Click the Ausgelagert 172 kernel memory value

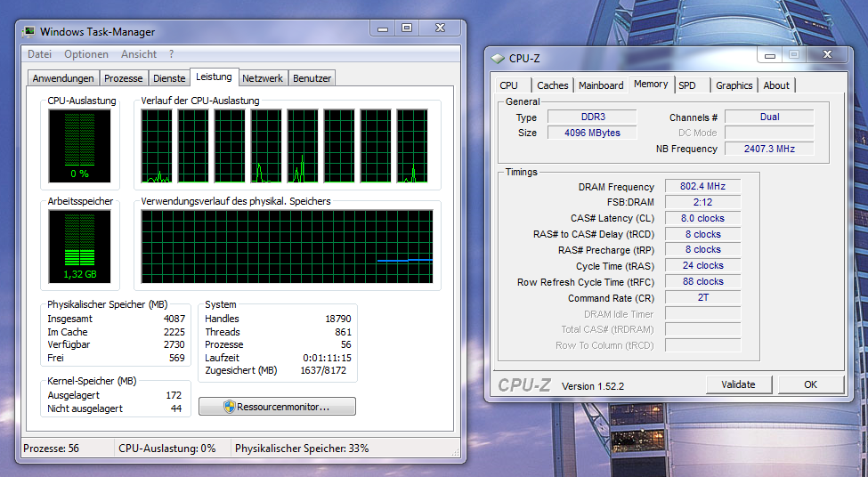(174, 396)
